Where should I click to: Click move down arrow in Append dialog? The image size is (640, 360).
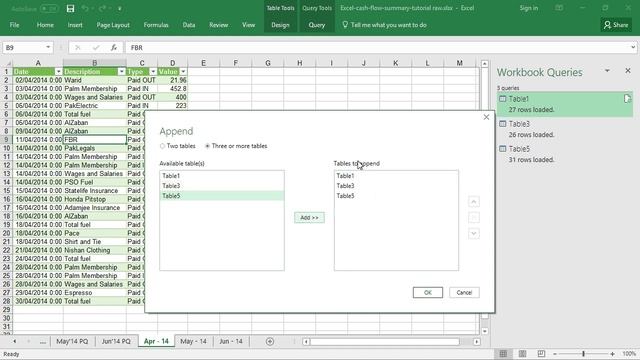click(x=473, y=233)
